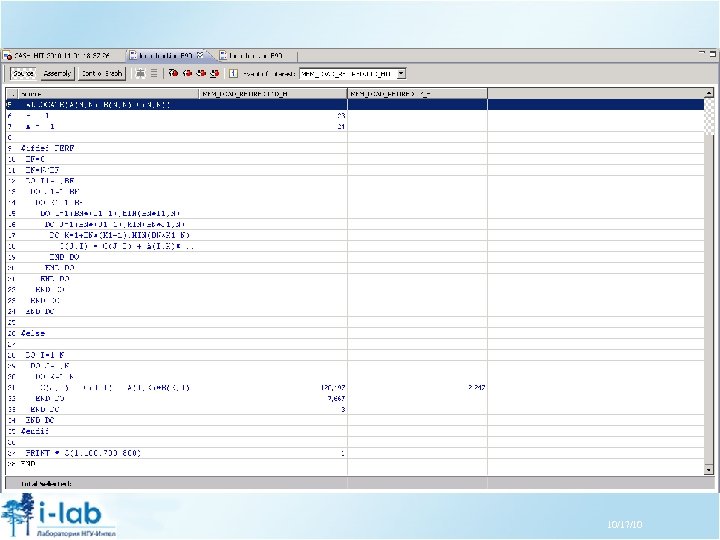
Task: Click the grayed bracket icon after Control Graph
Action: click(x=141, y=73)
